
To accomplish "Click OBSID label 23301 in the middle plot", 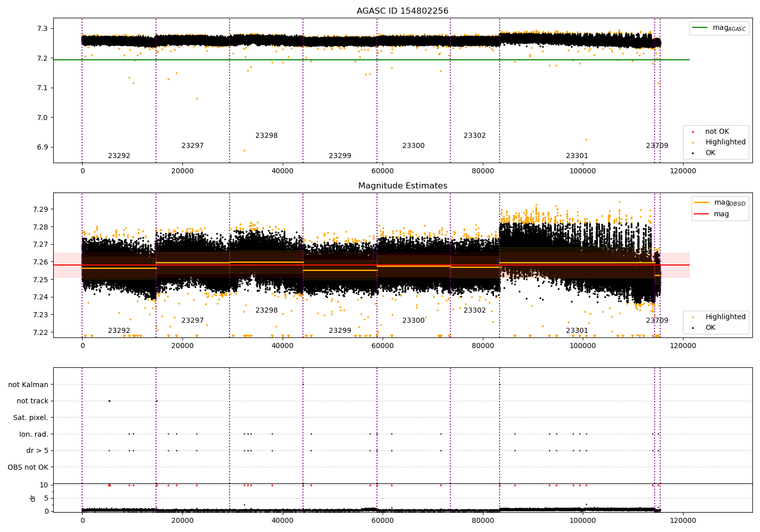I will tap(577, 331).
